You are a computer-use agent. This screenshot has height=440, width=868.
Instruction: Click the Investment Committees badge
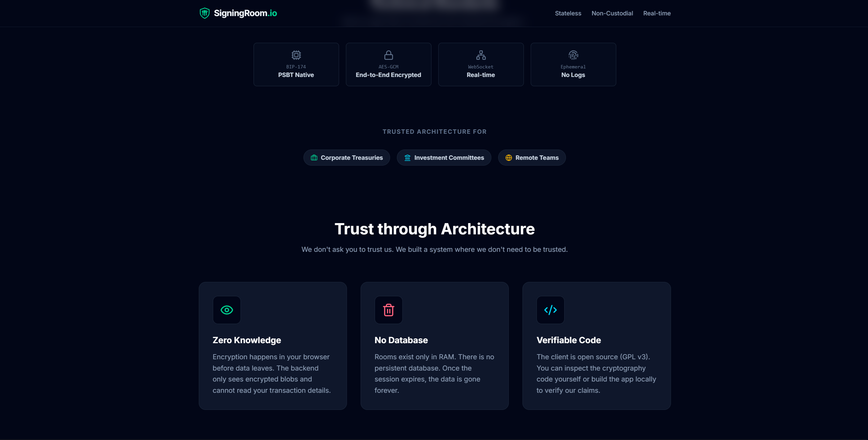point(444,157)
